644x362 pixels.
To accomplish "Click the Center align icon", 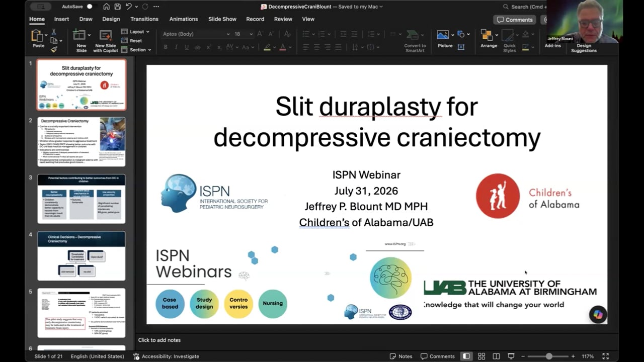I will click(316, 47).
